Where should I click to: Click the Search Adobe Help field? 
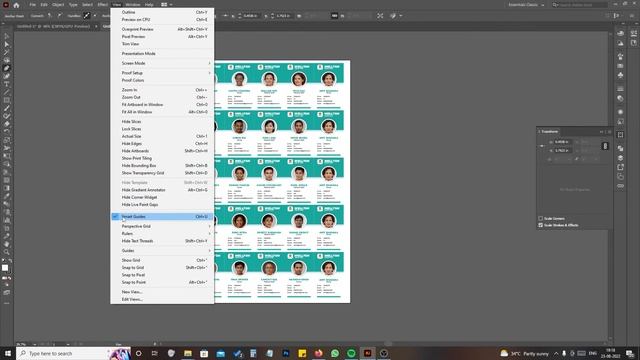tap(580, 4)
